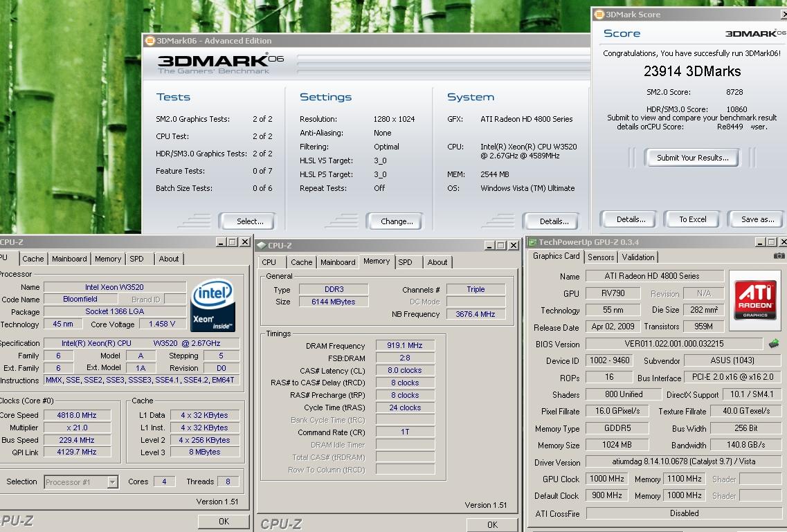Click the CPU Name field Intel Xeon W3520
Viewport: 787px width, 532px height.
[x=115, y=287]
